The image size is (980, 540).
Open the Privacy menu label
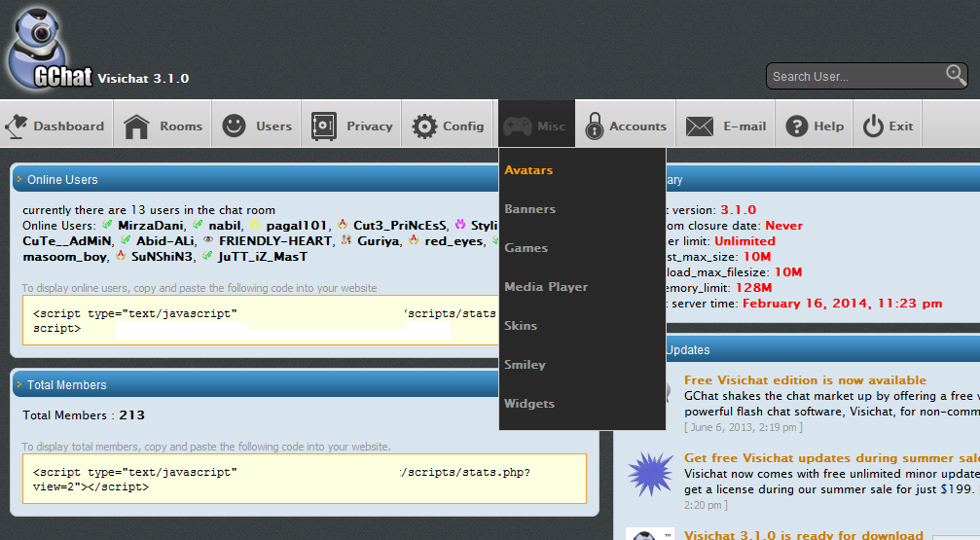point(370,126)
